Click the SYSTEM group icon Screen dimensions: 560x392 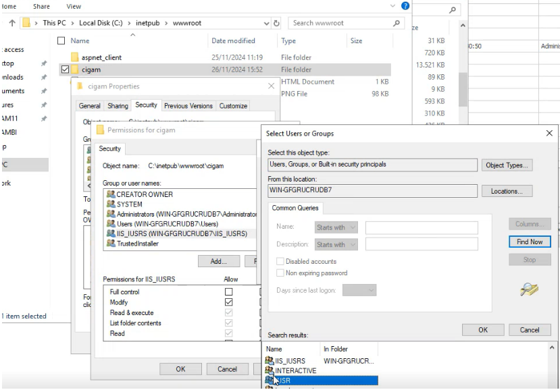111,204
